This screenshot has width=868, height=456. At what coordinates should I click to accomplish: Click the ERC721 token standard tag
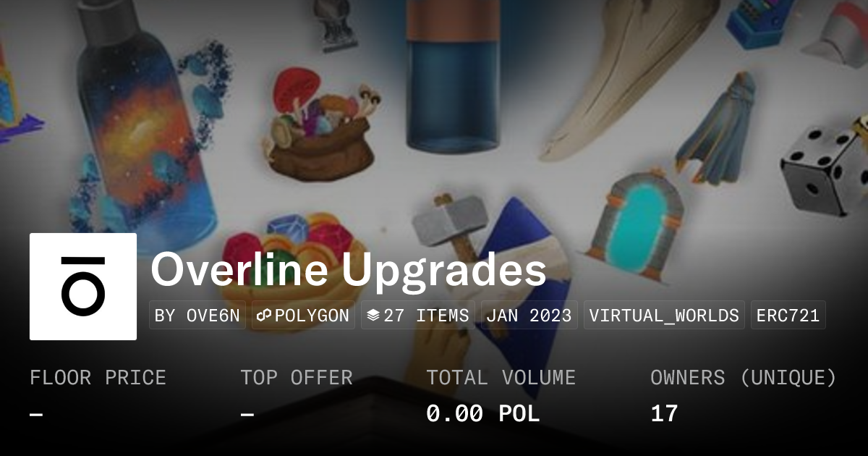788,316
